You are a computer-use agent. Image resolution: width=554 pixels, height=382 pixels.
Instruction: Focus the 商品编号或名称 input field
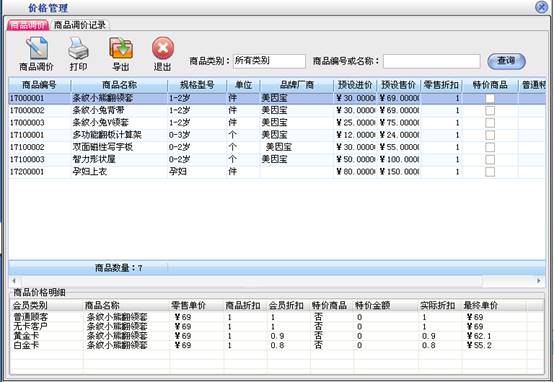tap(431, 61)
